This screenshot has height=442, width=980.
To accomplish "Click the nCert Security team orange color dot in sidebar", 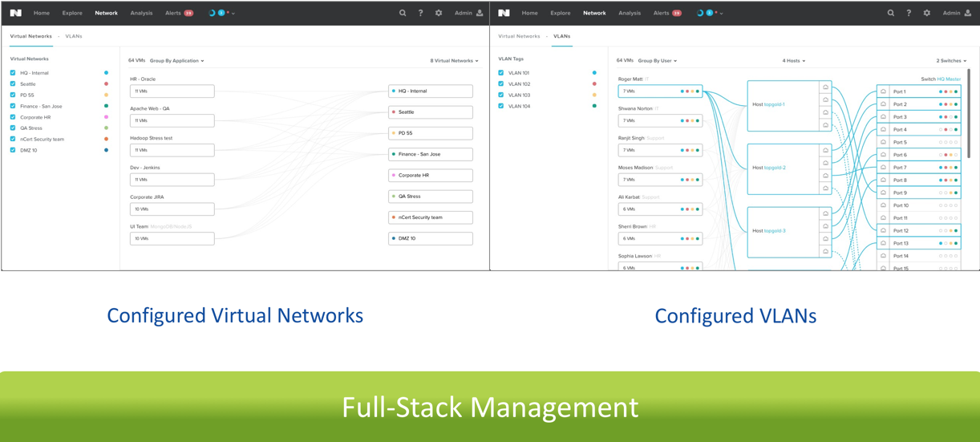I will point(106,140).
